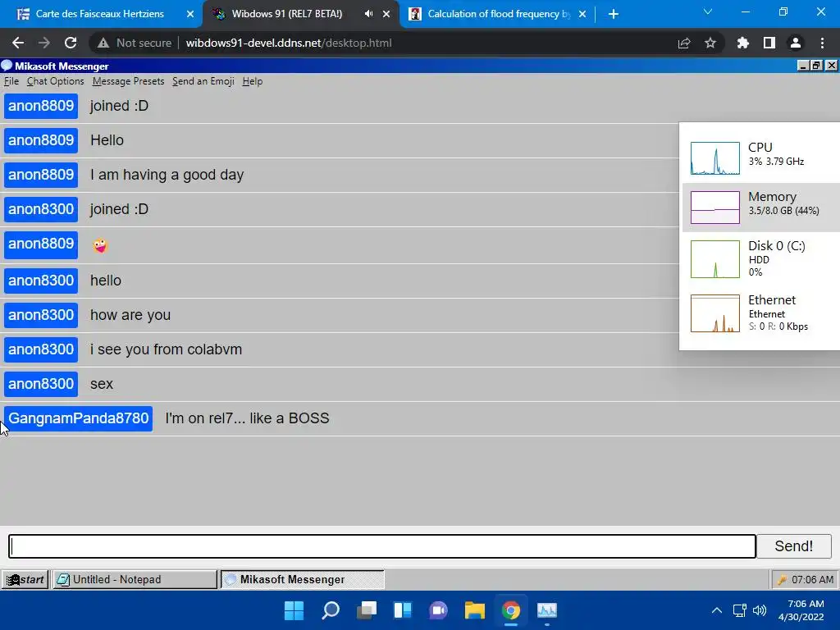
Task: Open the Help menu in Messenger
Action: [x=253, y=81]
